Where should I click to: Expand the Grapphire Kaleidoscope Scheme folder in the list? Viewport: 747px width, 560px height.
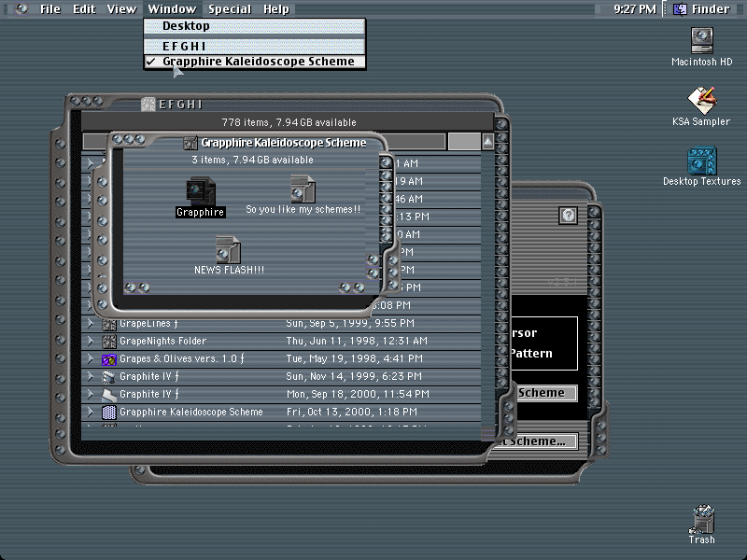(91, 412)
